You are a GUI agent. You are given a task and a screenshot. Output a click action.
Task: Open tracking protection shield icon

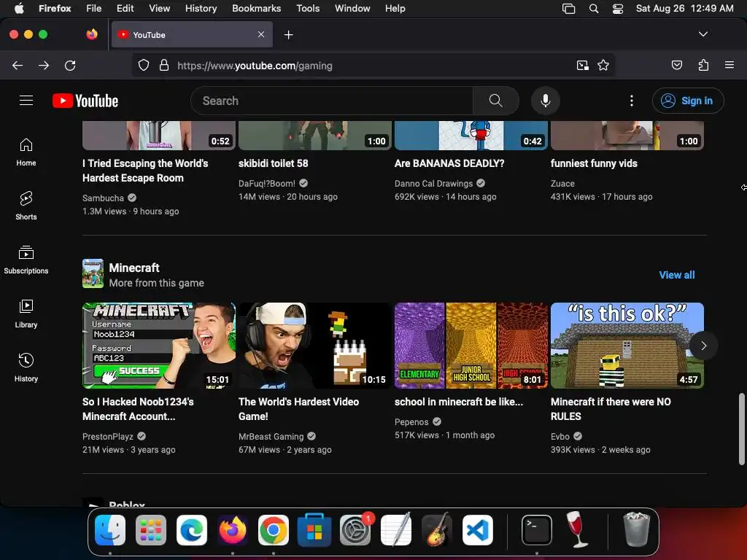coord(144,65)
